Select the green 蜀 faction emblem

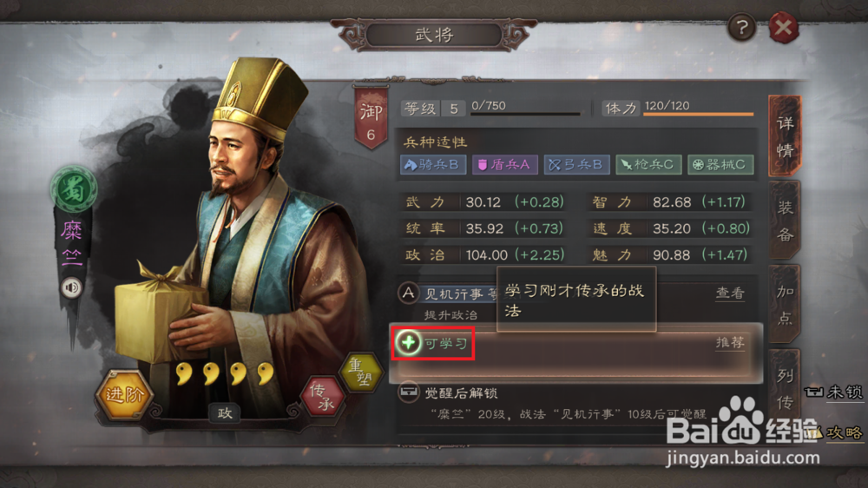[x=74, y=189]
